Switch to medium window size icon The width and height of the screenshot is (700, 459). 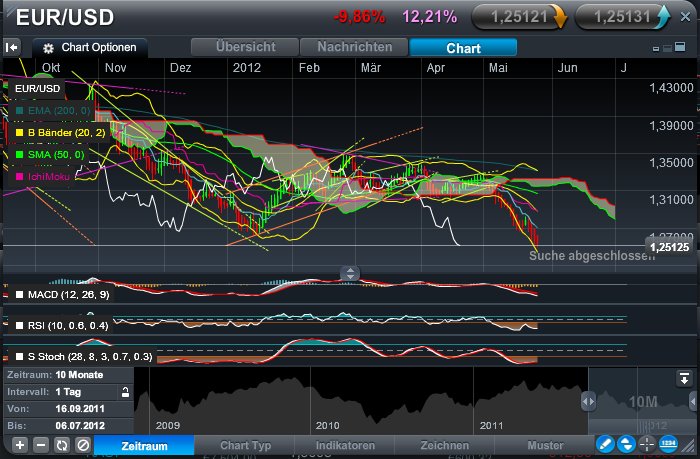[667, 48]
